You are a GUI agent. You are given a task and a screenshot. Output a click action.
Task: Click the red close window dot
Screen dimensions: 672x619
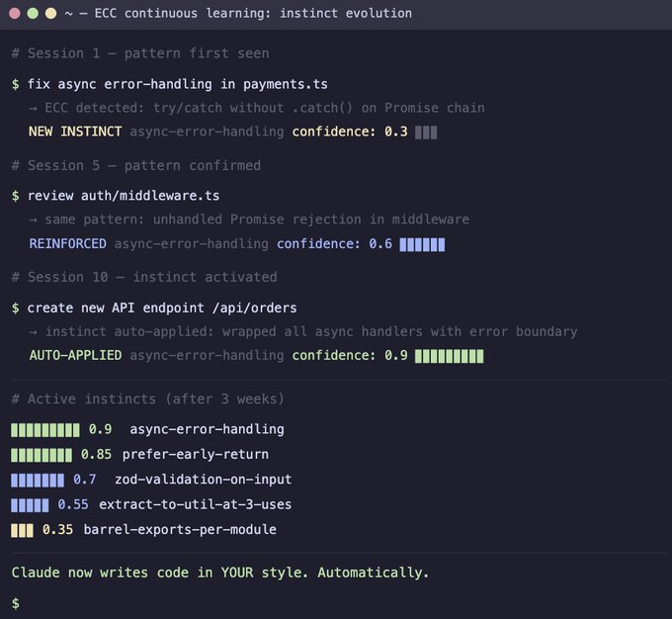pos(15,14)
